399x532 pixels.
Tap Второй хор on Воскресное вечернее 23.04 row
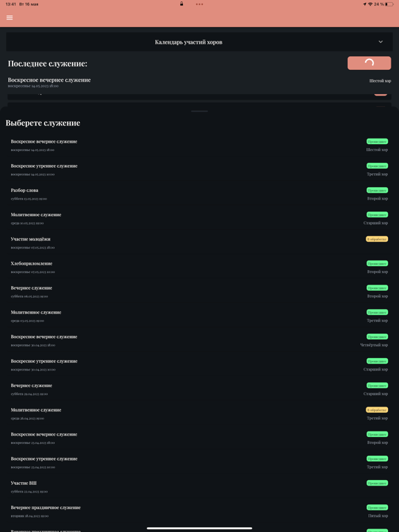(x=378, y=443)
